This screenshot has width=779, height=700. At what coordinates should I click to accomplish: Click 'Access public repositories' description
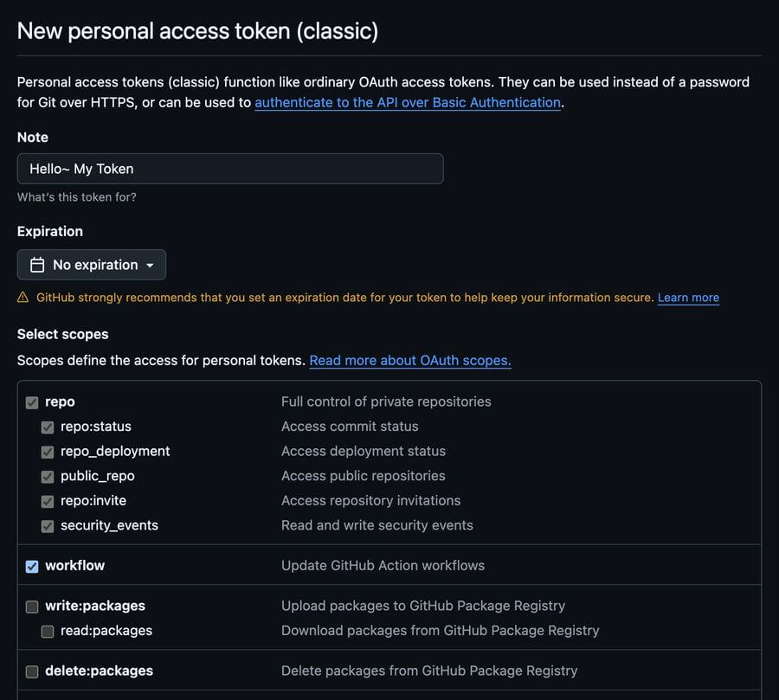click(364, 476)
